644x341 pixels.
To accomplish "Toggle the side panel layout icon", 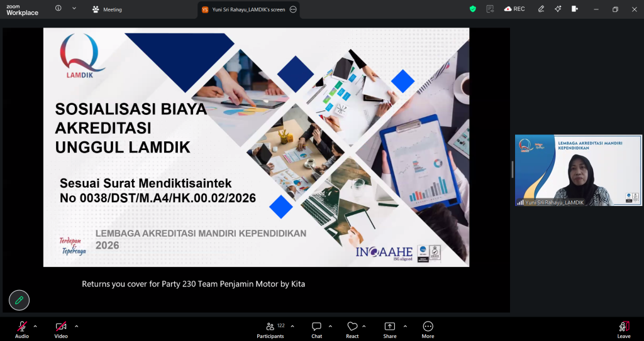I will point(575,9).
